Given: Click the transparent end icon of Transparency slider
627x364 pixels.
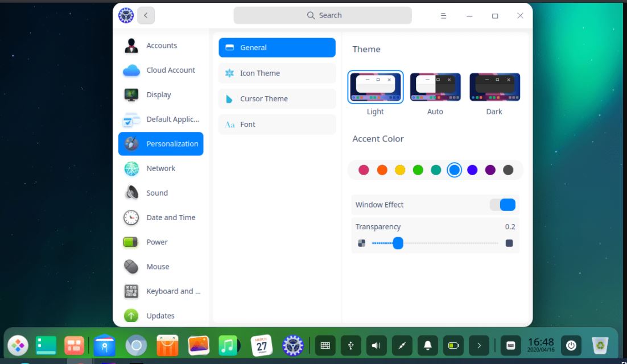Looking at the screenshot, I should tap(361, 243).
